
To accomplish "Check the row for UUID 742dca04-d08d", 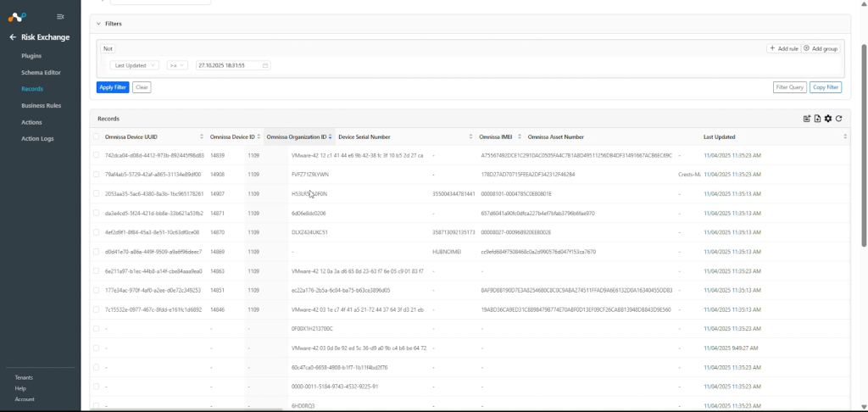I will [97, 156].
